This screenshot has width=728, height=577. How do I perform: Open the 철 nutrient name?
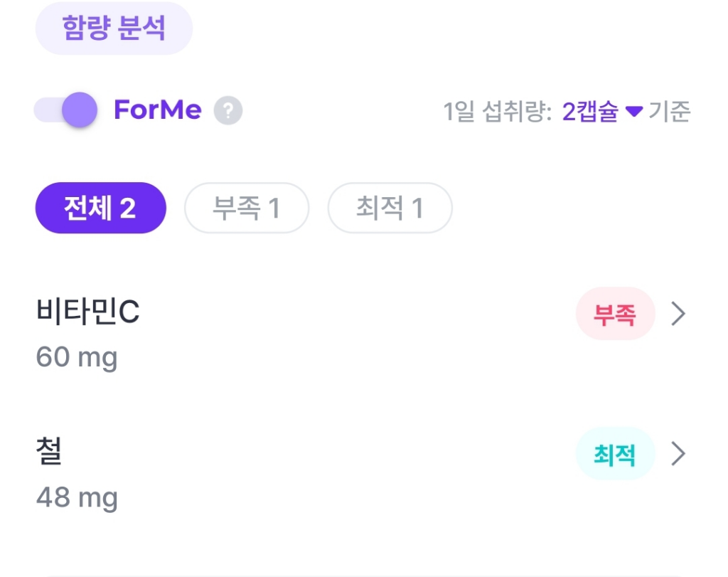[x=49, y=452]
